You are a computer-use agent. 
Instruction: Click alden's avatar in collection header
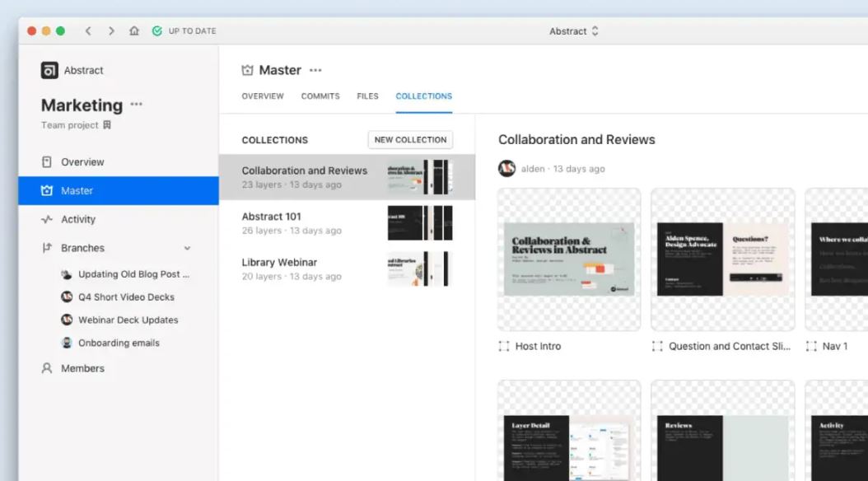coord(506,168)
